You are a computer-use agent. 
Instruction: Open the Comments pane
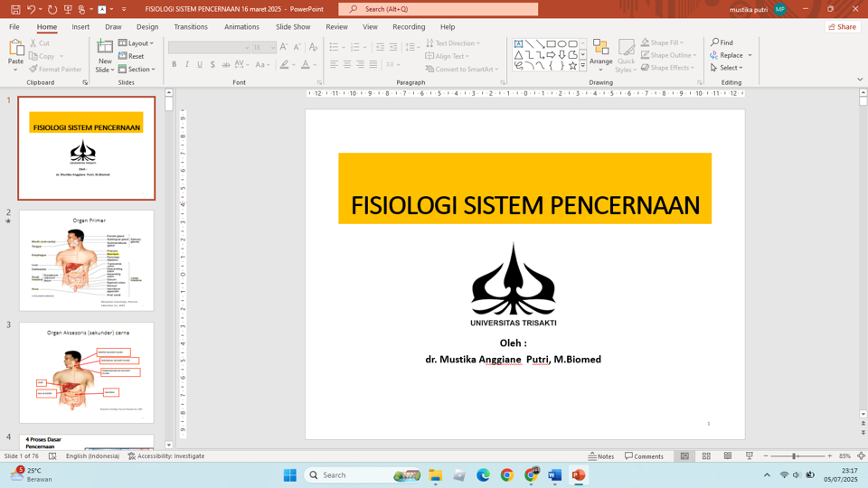[645, 455]
